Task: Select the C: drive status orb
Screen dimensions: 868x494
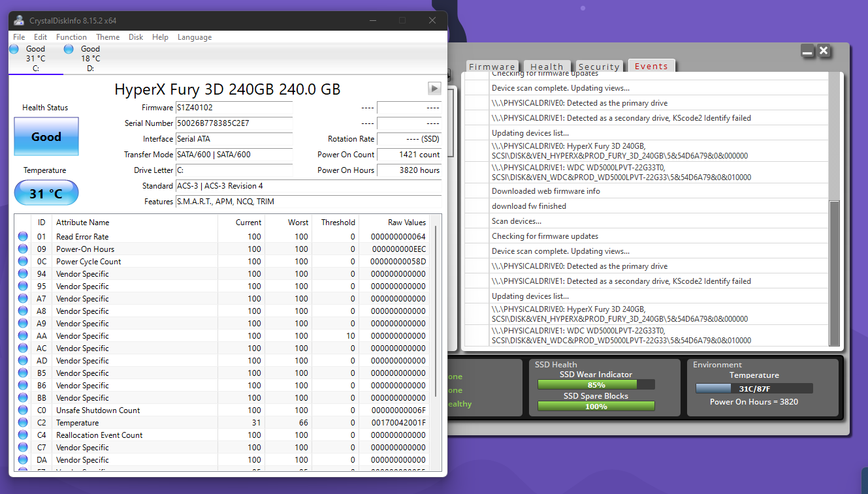Action: pos(14,49)
